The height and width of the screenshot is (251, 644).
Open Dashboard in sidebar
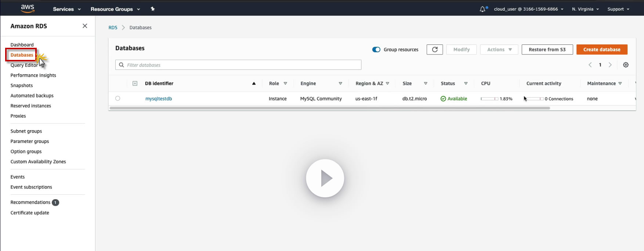pos(22,45)
